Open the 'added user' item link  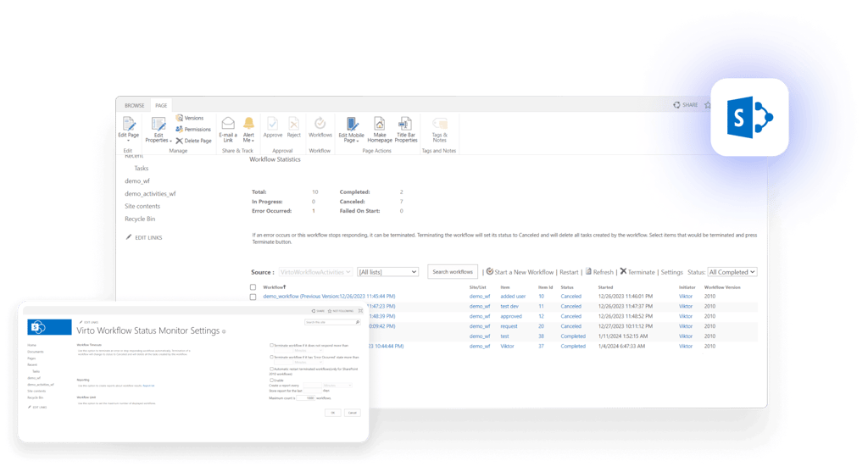[513, 296]
